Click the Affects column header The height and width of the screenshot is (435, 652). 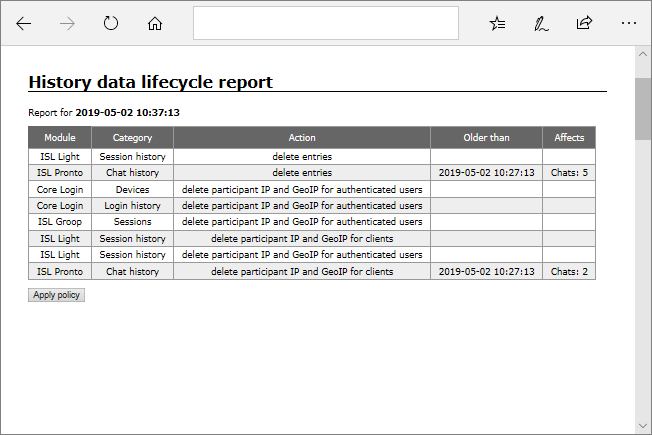(x=569, y=138)
